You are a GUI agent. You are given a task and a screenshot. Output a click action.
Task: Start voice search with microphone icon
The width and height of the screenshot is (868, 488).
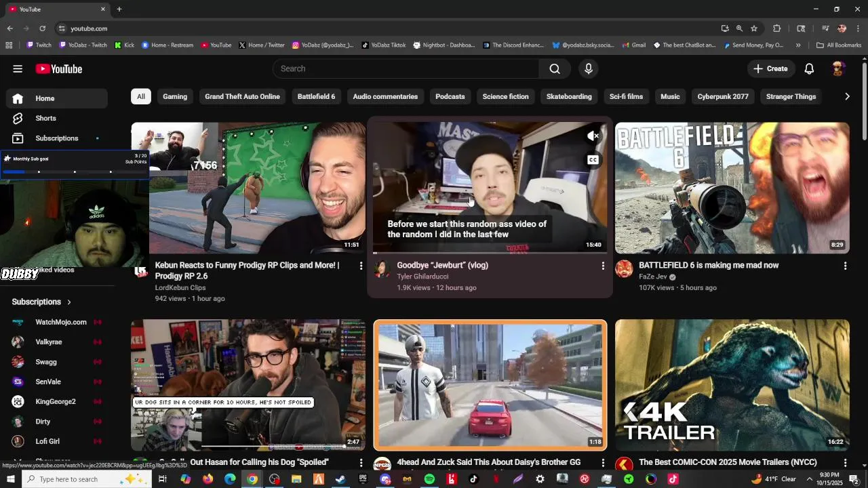pyautogui.click(x=589, y=68)
